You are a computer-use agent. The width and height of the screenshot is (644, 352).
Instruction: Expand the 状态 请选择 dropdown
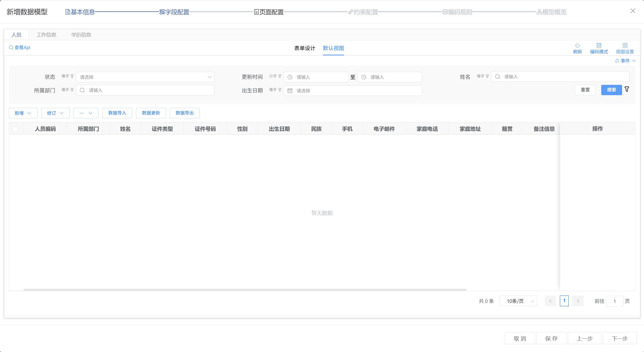point(145,77)
